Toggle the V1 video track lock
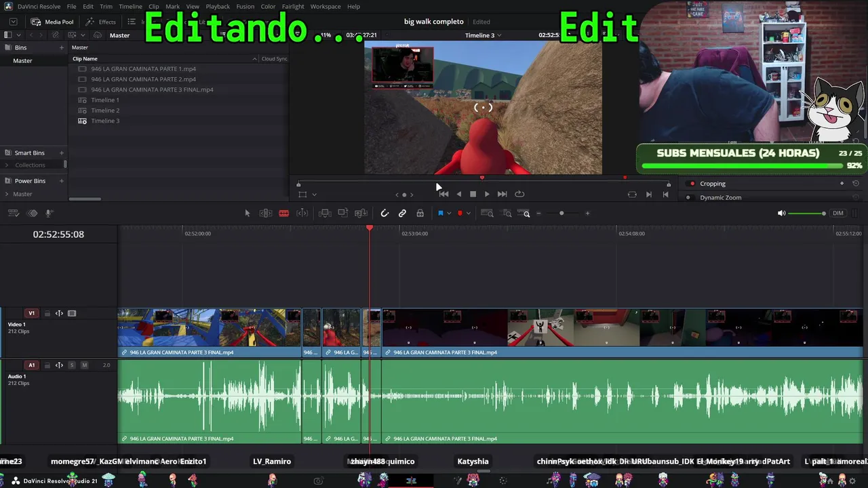This screenshot has height=488, width=868. pyautogui.click(x=47, y=314)
